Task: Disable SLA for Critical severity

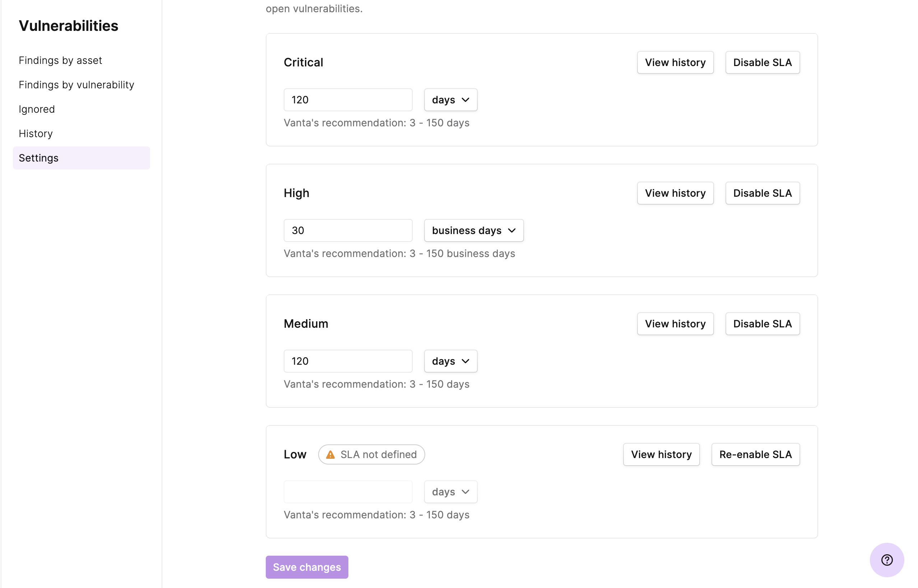Action: click(762, 62)
